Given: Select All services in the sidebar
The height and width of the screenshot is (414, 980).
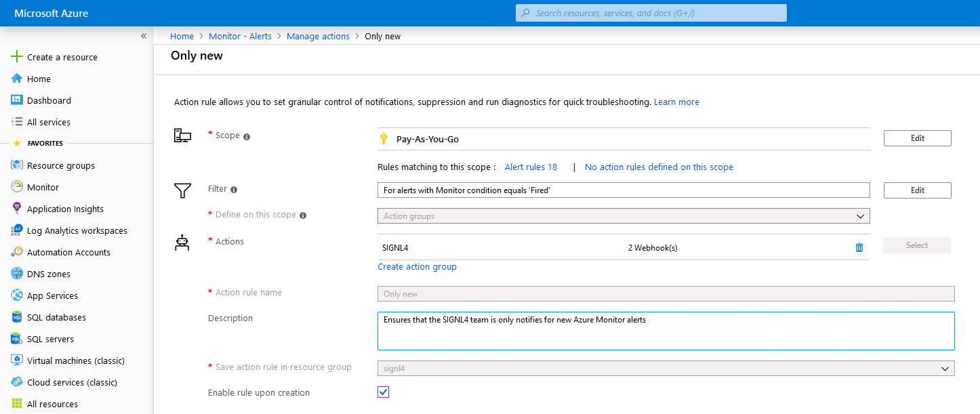Looking at the screenshot, I should tap(49, 123).
